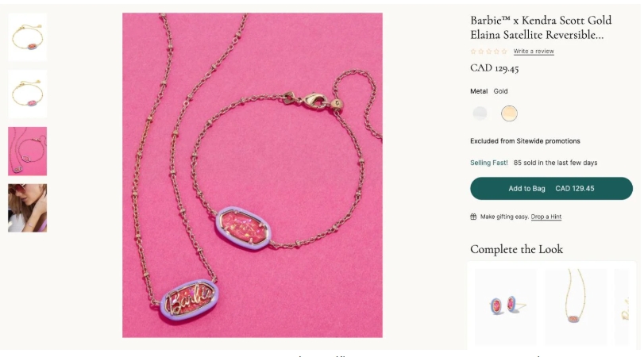Screen dimensions: 644x357
Task: Click the Complete the Look heading
Action: pos(516,249)
